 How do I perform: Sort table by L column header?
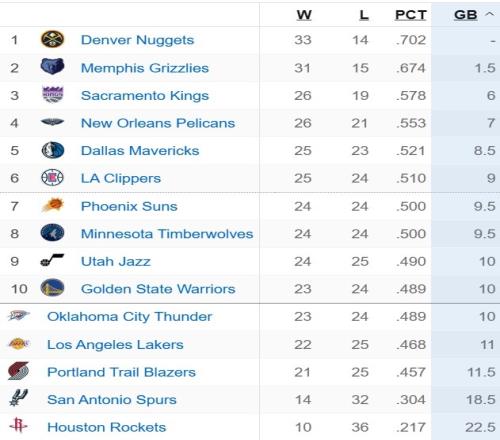[x=364, y=15]
